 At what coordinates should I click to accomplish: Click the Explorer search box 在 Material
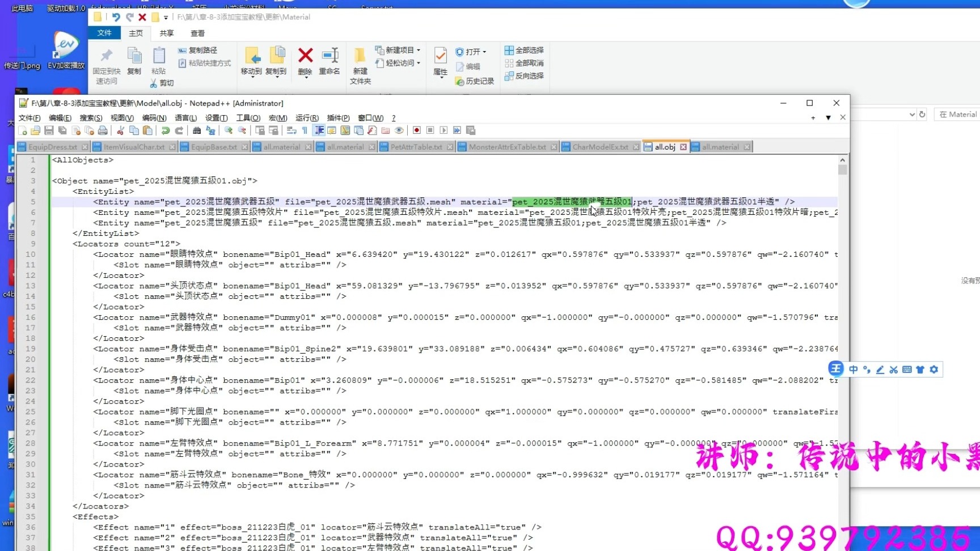click(957, 115)
